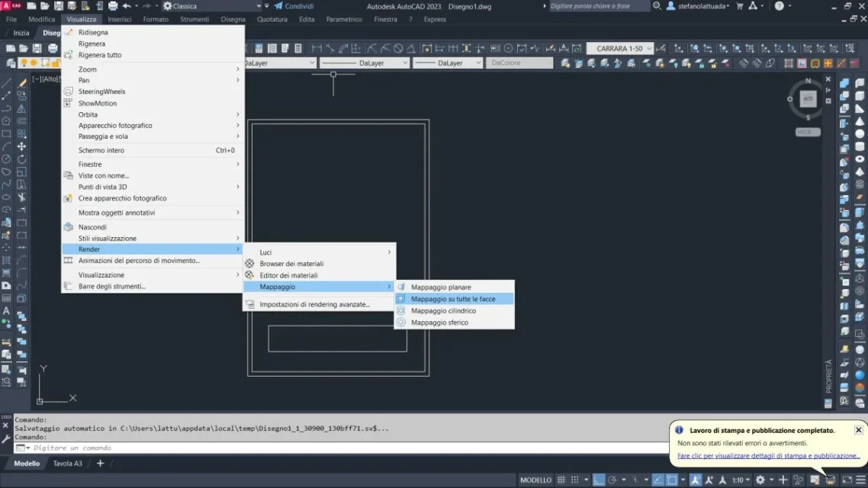Open the Quotatura menu

tap(272, 19)
